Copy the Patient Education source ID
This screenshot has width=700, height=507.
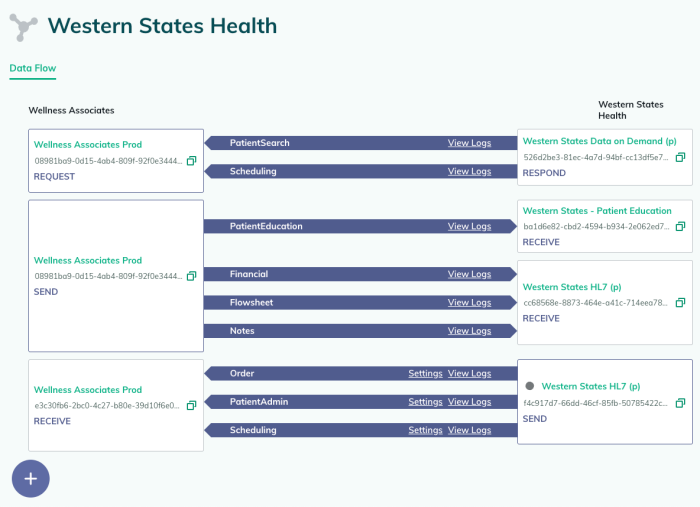[x=680, y=226]
